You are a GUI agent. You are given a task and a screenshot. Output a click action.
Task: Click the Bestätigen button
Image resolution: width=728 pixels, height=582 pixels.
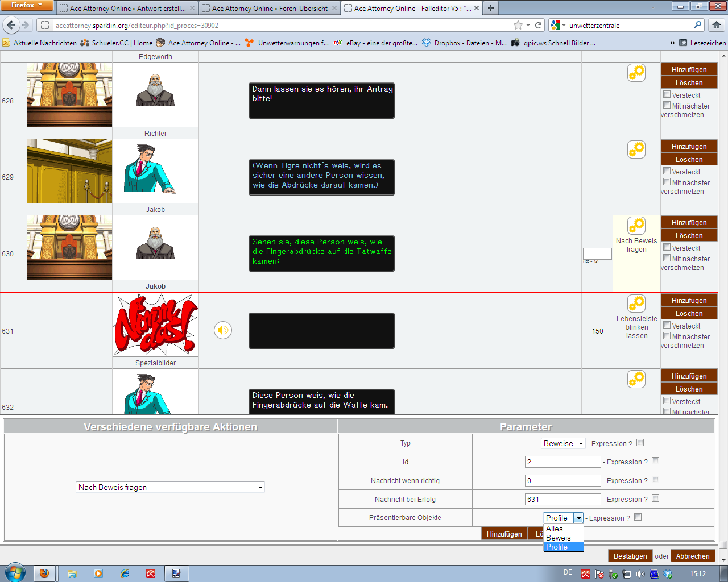[630, 556]
